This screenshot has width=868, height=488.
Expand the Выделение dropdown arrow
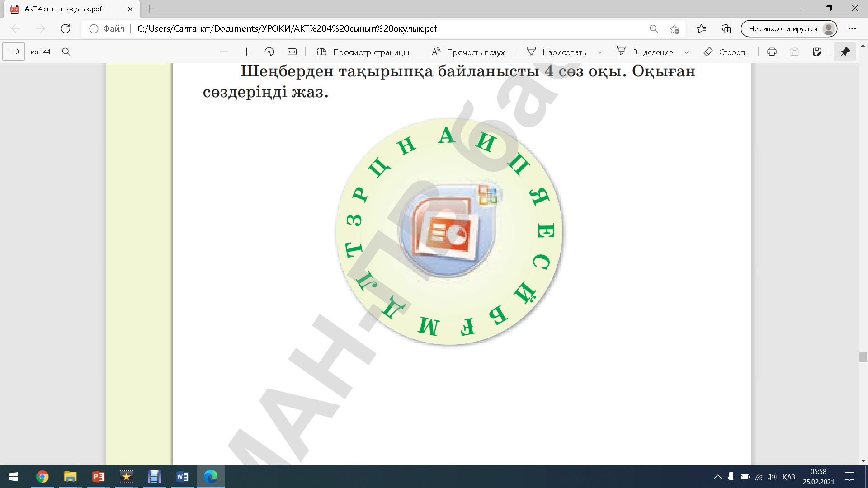click(686, 52)
